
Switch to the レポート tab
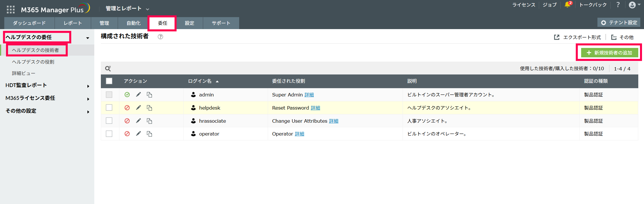point(73,23)
